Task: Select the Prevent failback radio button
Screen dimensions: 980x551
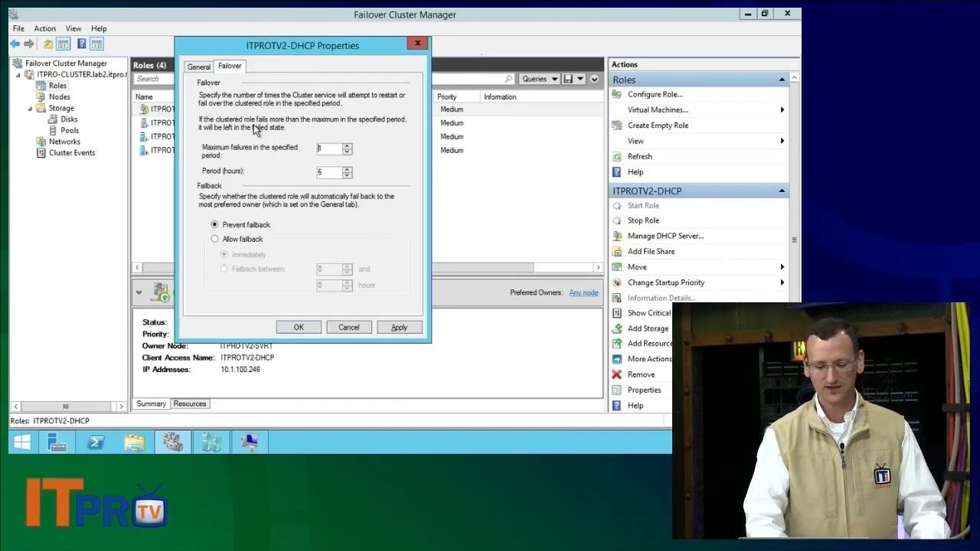Action: pos(214,224)
